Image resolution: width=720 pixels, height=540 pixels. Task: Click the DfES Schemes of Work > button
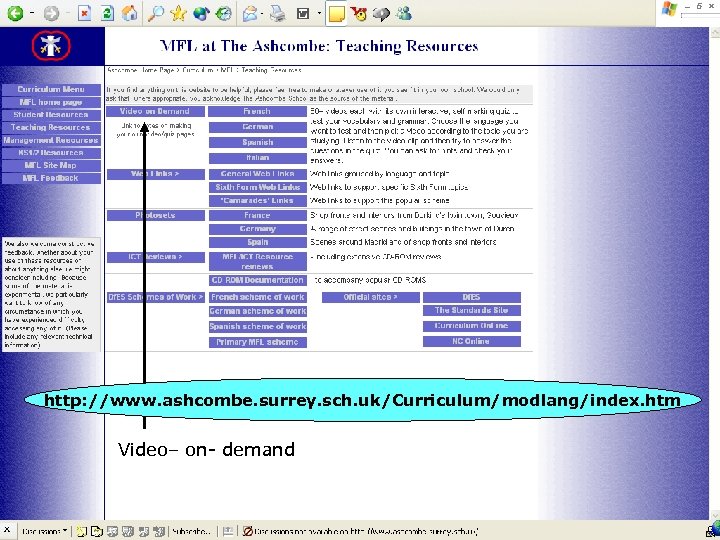(156, 297)
